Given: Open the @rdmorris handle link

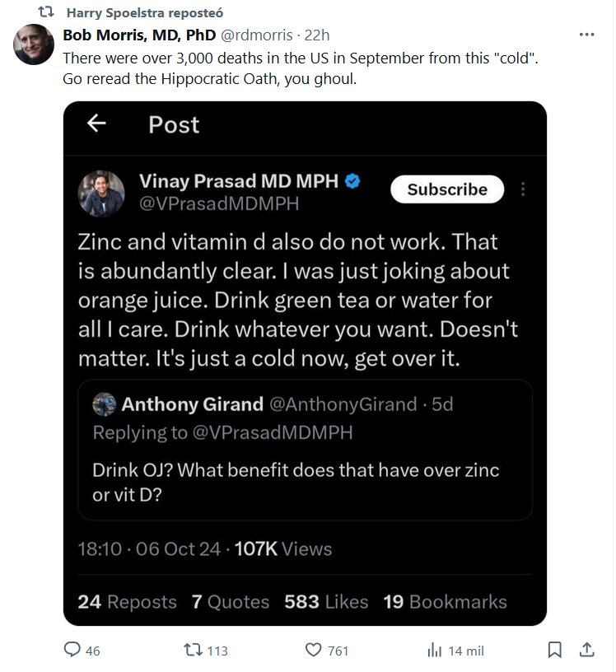Looking at the screenshot, I should click(x=257, y=35).
